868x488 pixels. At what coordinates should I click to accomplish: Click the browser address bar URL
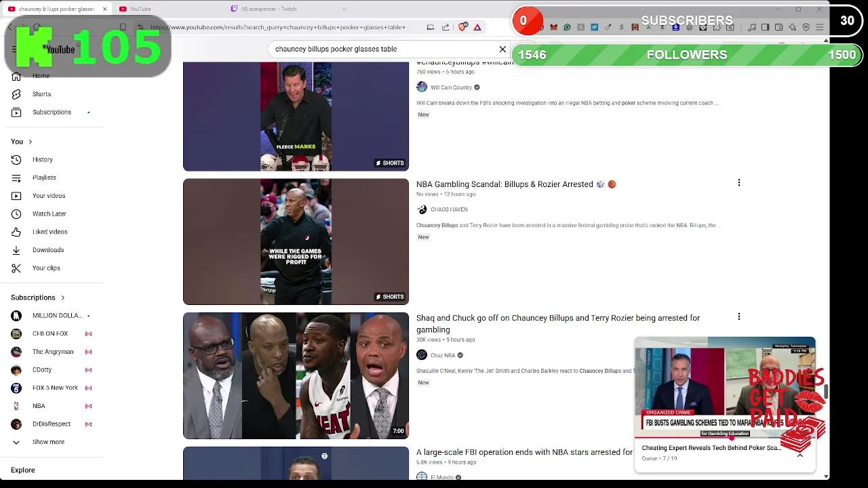(x=278, y=27)
